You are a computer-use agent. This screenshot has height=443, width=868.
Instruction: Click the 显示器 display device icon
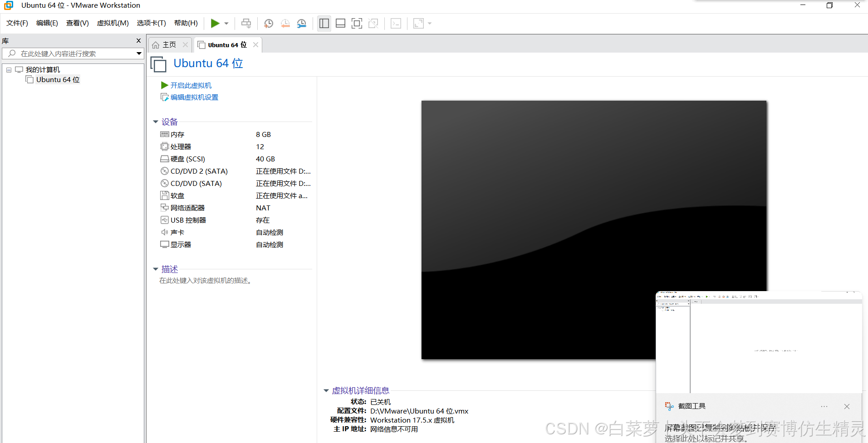click(x=165, y=244)
